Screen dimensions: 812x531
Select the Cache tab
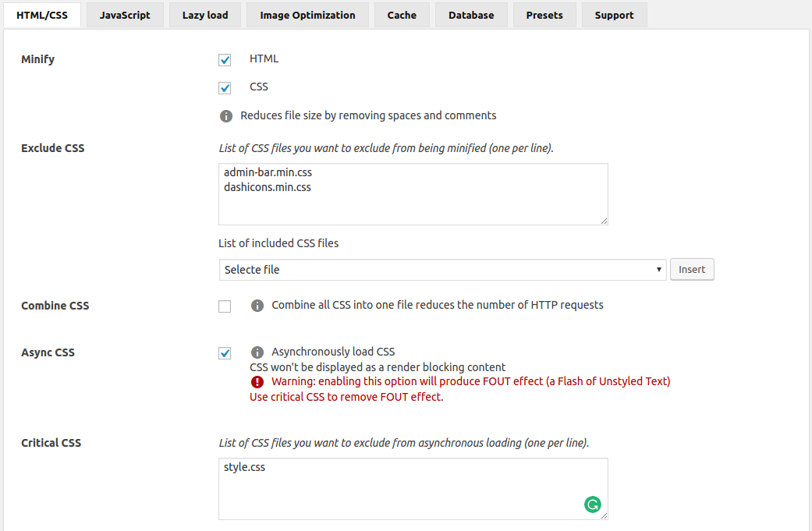click(x=402, y=15)
